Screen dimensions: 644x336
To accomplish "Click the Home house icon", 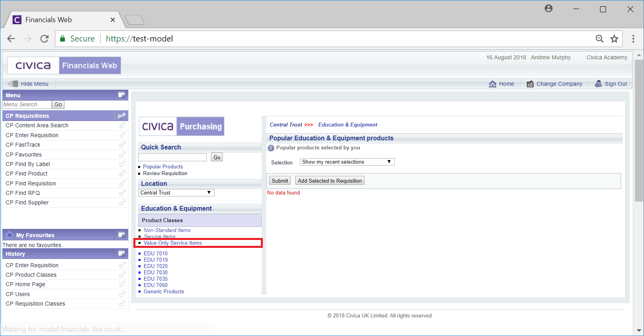I will 492,84.
